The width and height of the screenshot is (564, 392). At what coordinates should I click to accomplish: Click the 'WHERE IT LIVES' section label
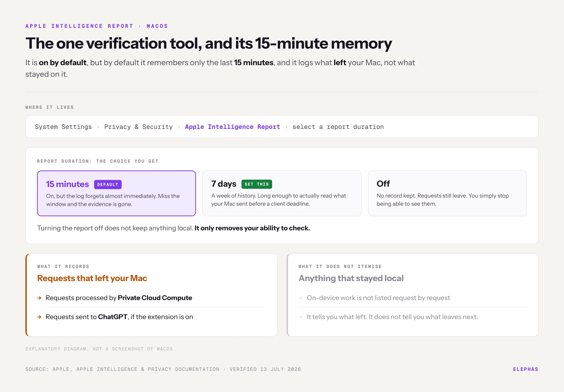coord(50,107)
